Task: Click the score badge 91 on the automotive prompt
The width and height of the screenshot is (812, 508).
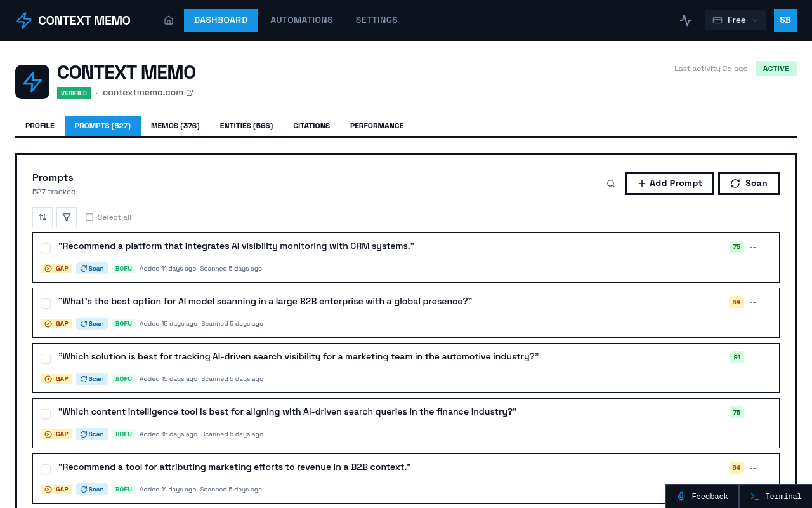Action: [737, 357]
